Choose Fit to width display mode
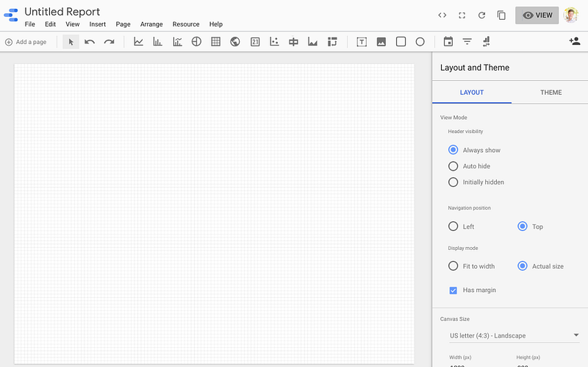 tap(453, 266)
